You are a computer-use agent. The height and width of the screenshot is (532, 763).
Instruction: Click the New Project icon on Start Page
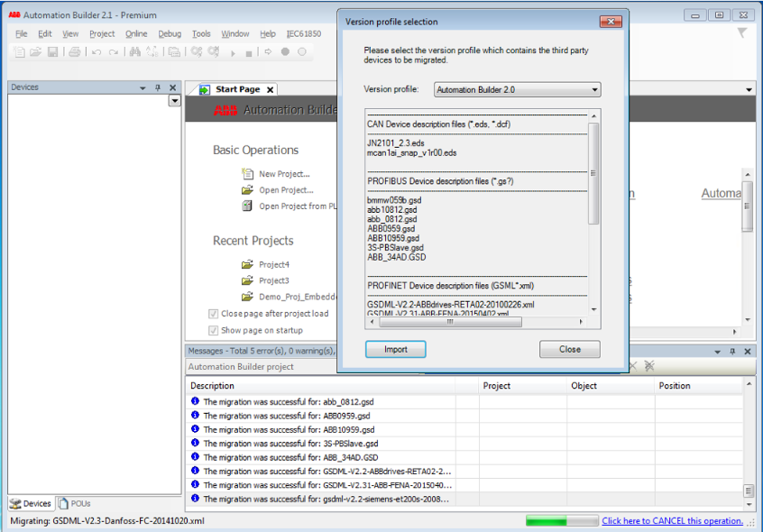(248, 174)
